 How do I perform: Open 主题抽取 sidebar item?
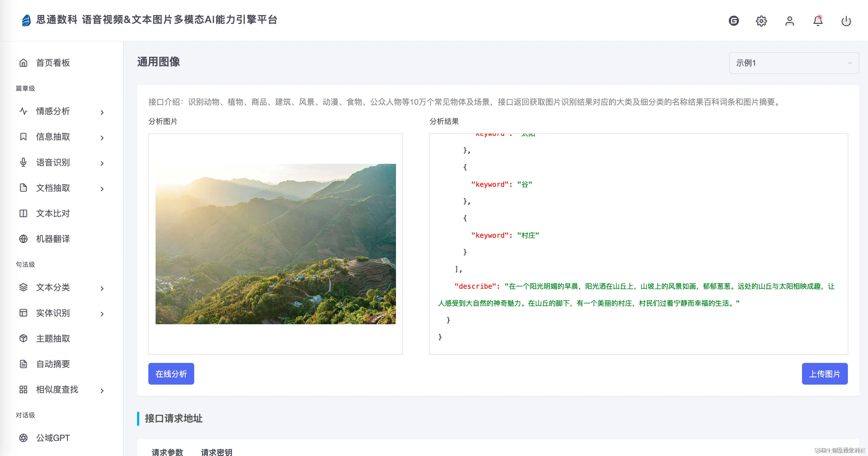(53, 338)
